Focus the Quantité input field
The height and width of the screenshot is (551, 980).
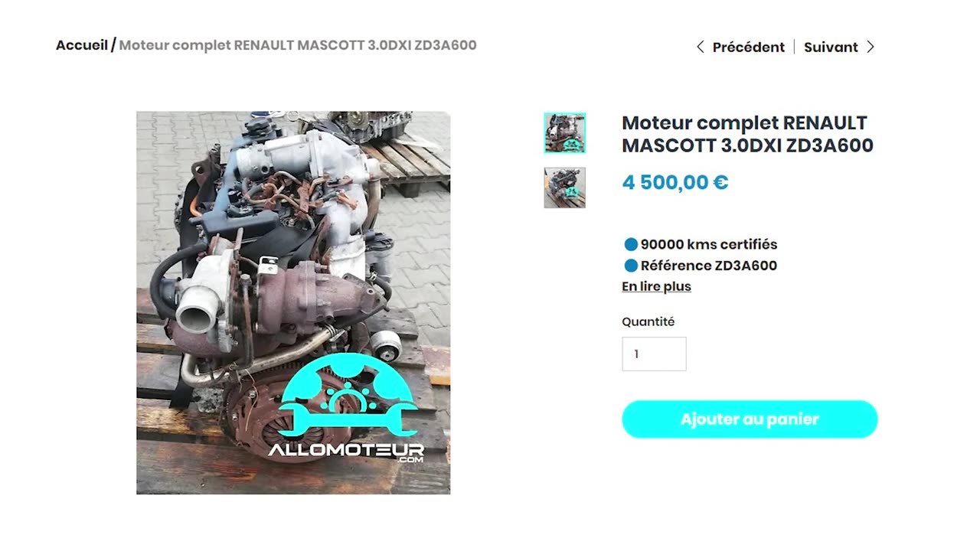[654, 354]
